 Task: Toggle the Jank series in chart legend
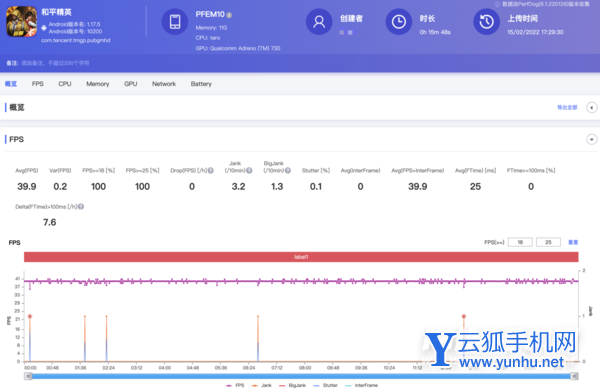(262, 385)
